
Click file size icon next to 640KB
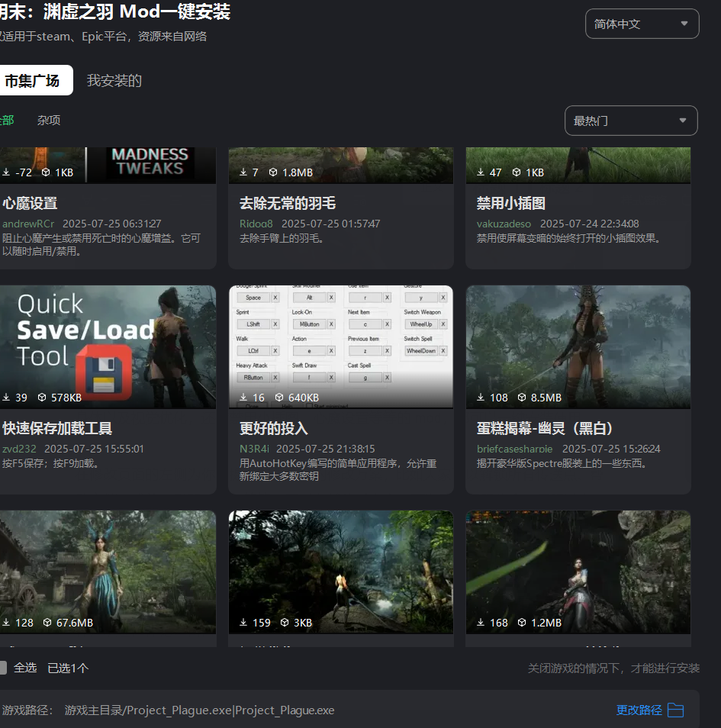click(279, 398)
